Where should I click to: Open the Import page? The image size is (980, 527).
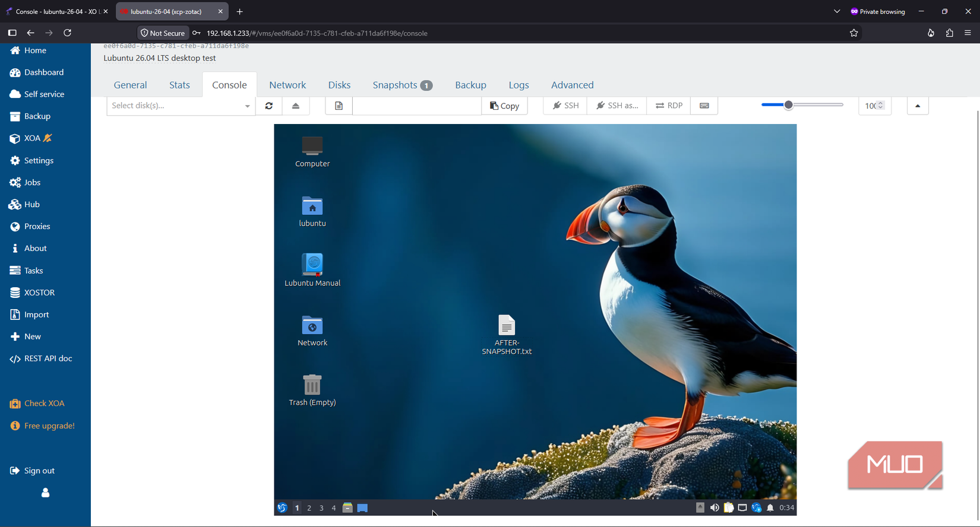29,315
